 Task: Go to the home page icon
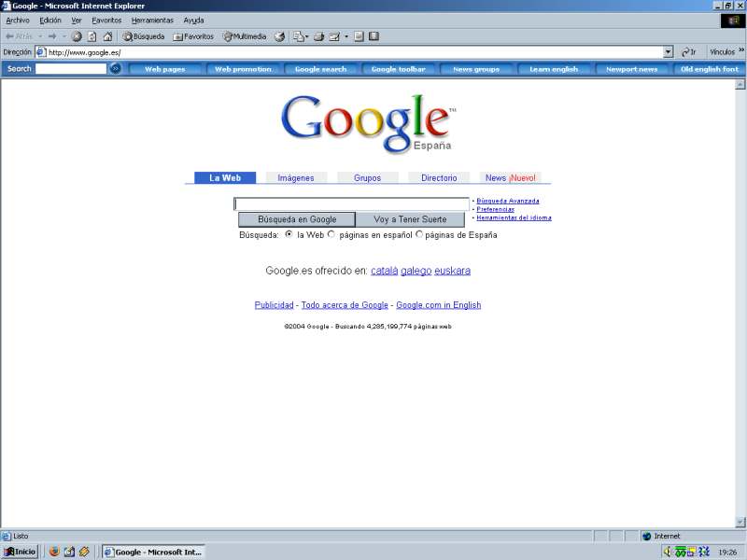pyautogui.click(x=107, y=36)
